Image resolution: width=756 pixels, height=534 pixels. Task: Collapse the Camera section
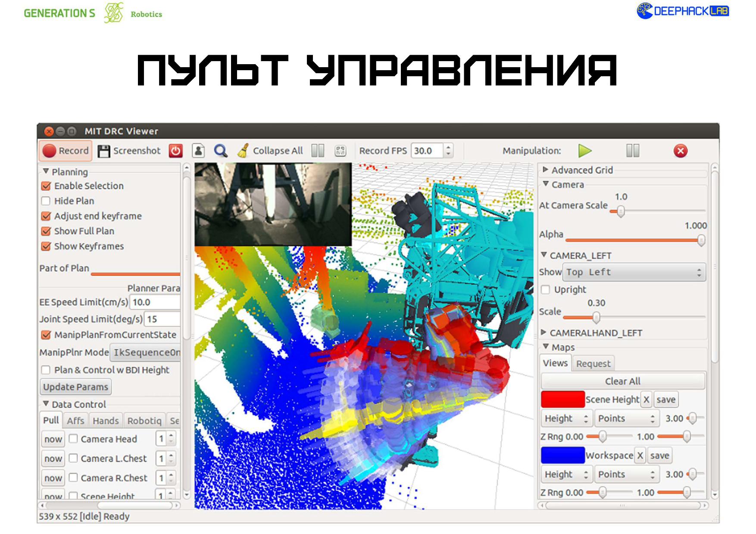[x=545, y=184]
